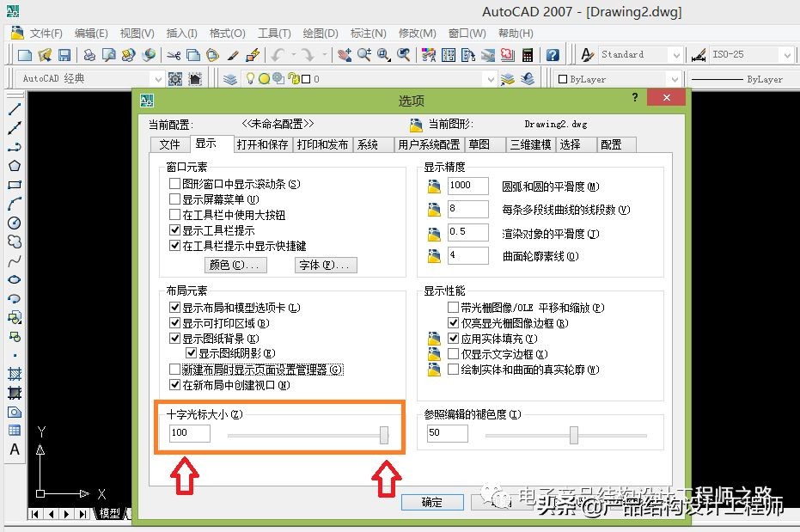Open the Layer Properties Manager icon
800x532 pixels.
(x=230, y=79)
